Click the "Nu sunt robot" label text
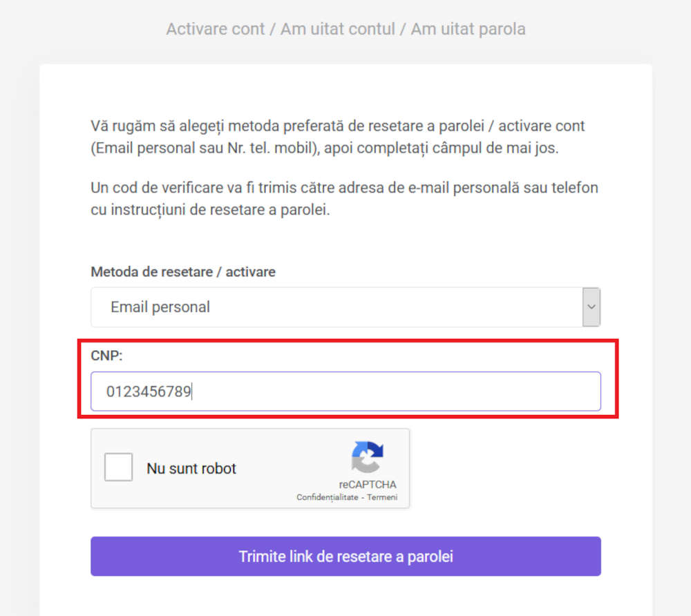The image size is (691, 616). point(191,468)
